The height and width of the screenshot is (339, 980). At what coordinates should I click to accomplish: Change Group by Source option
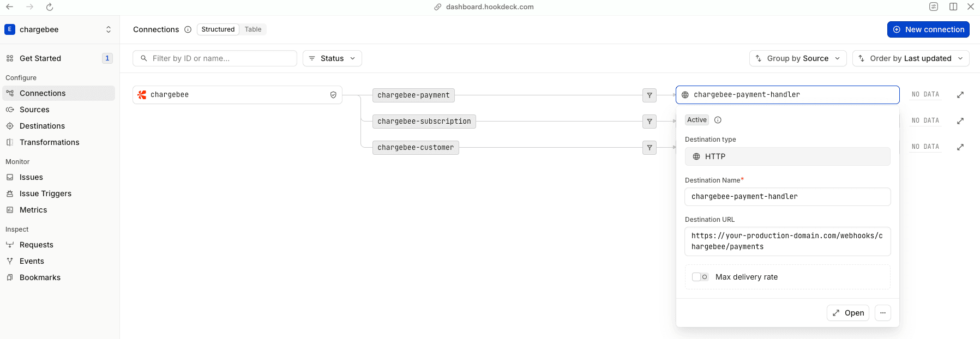click(x=797, y=58)
